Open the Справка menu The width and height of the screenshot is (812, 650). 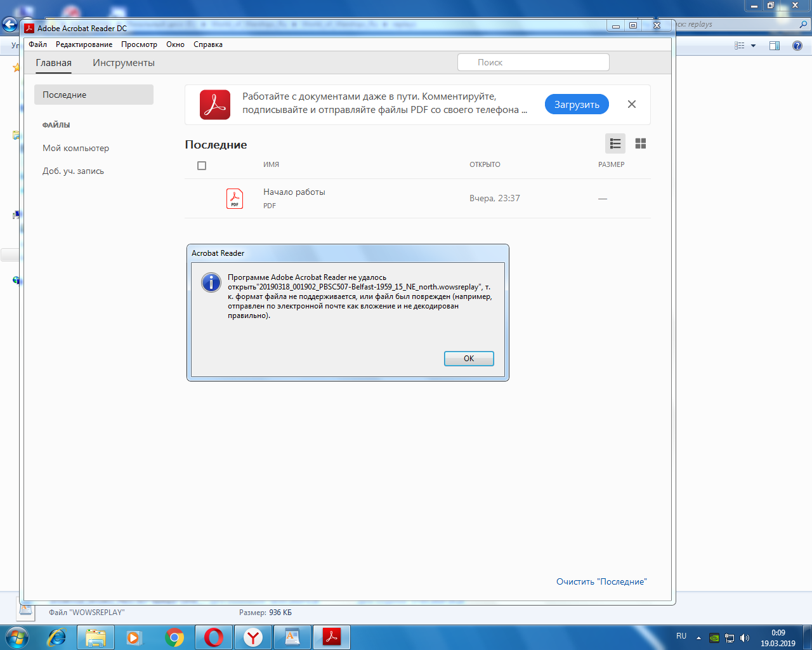tap(208, 44)
